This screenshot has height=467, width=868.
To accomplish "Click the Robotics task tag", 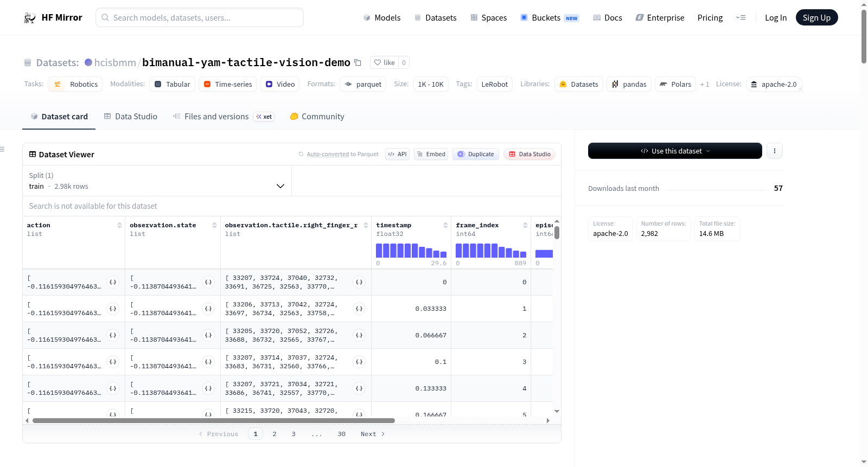I will (75, 84).
